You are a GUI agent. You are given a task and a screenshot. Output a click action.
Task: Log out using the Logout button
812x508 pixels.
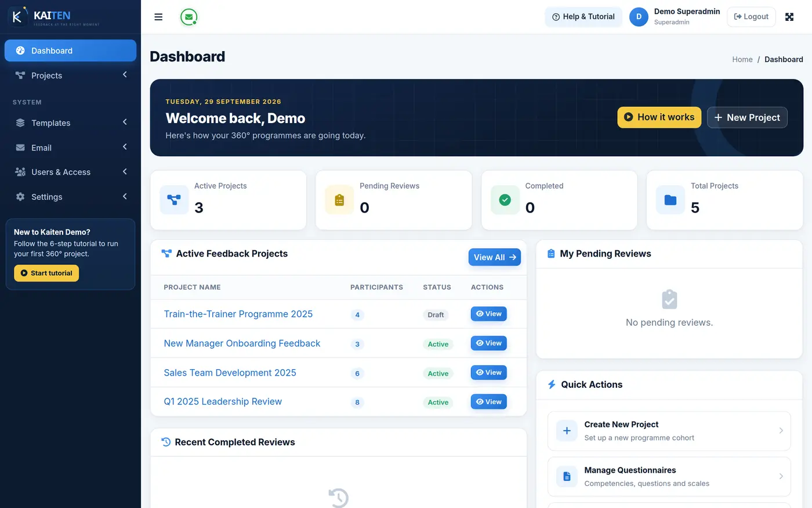[751, 17]
